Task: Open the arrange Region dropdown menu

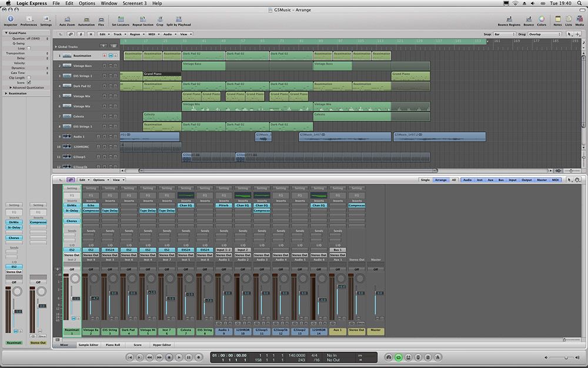Action: pos(137,34)
